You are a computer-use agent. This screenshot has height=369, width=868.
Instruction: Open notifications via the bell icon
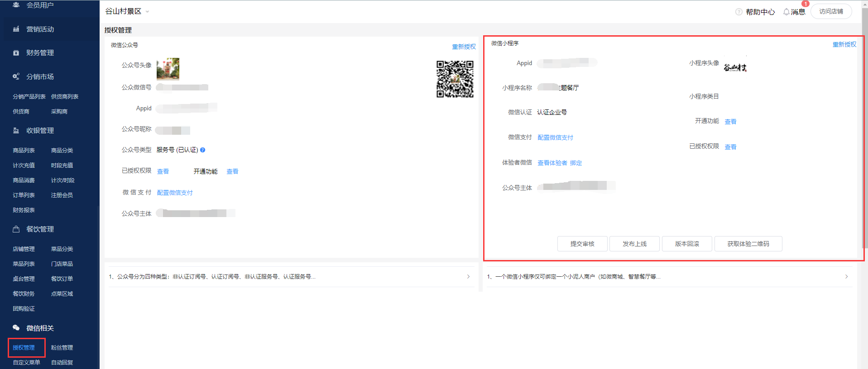coord(786,12)
